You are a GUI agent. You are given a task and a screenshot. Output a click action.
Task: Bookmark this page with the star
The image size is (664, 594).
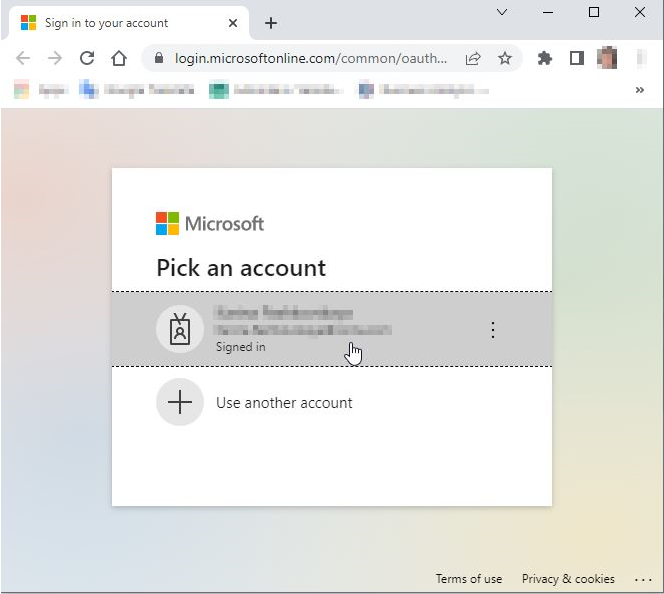coord(504,58)
